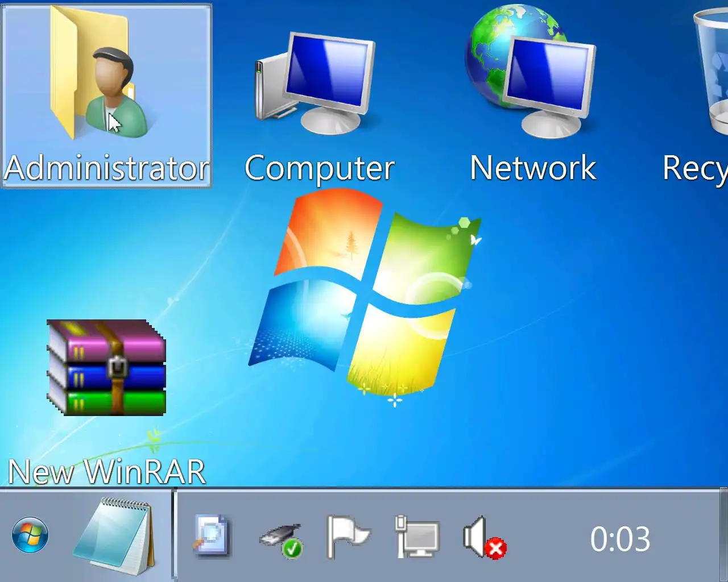Click the Recy label under the bin
The height and width of the screenshot is (582, 728).
(x=695, y=169)
